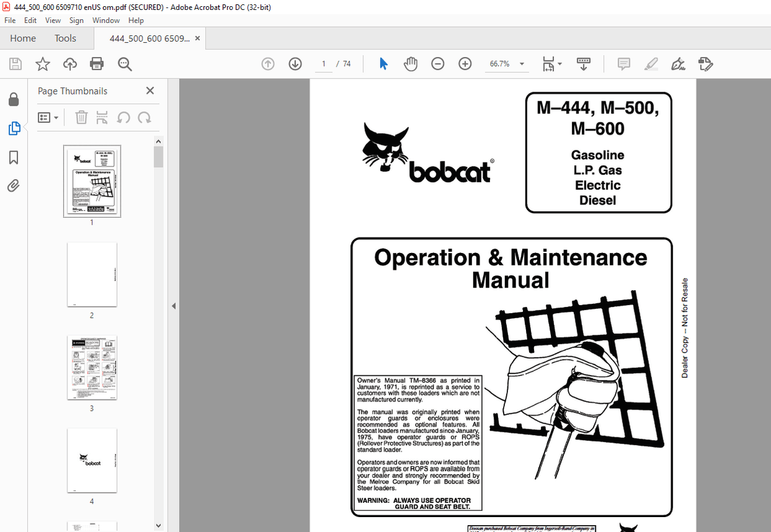Screen dimensions: 771x532
Task: Collapse the navigation pane with the side arrow
Action: 173,305
